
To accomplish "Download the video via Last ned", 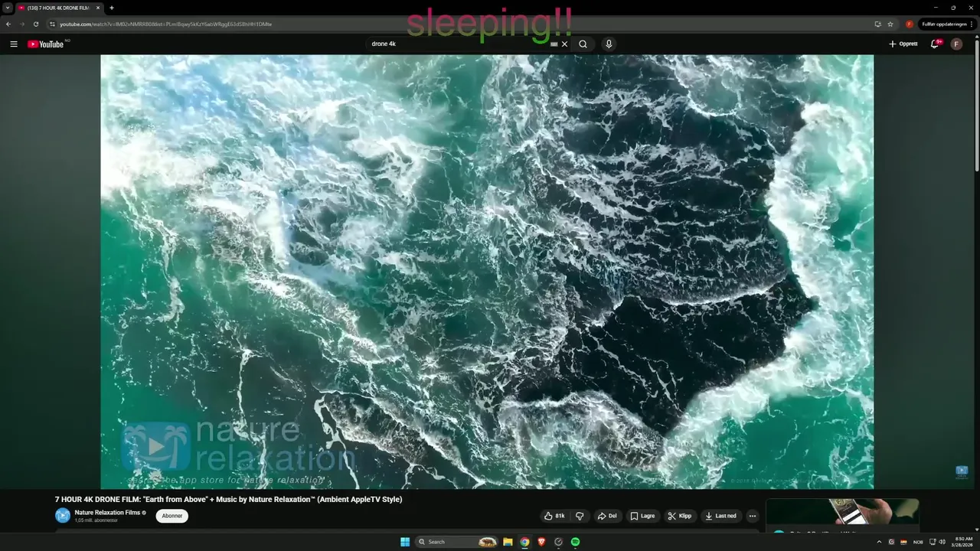I will (721, 516).
